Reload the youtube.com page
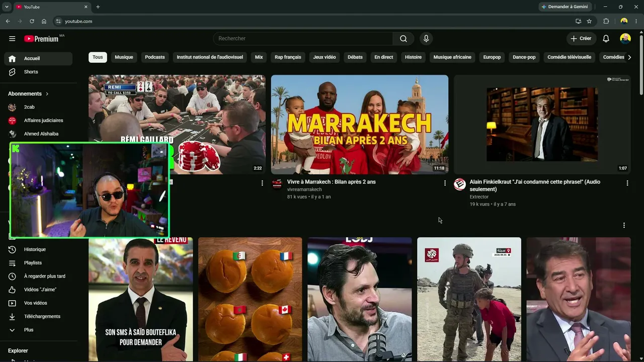Screen dimensions: 644x362 (x=32, y=21)
